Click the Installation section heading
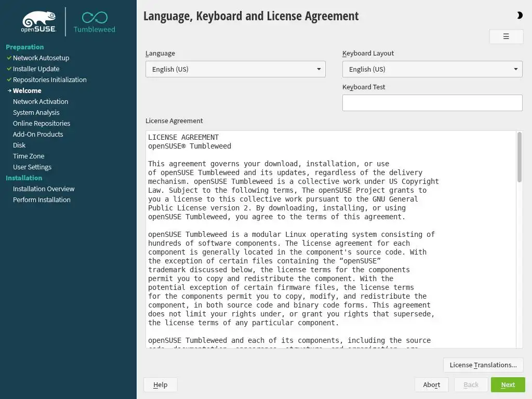This screenshot has width=532, height=399. (x=24, y=178)
